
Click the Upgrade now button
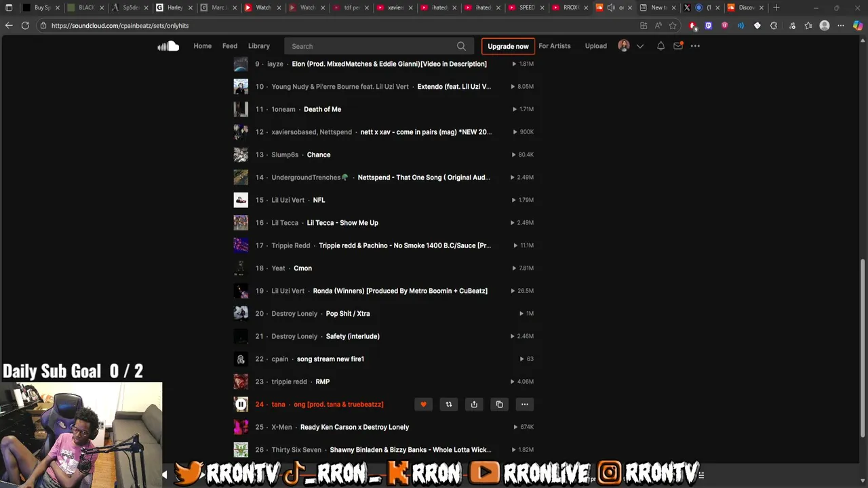coord(508,46)
